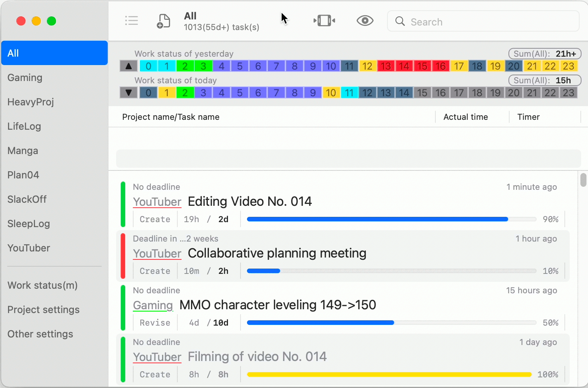Open Project settings from the sidebar
This screenshot has height=388, width=588.
click(x=43, y=310)
